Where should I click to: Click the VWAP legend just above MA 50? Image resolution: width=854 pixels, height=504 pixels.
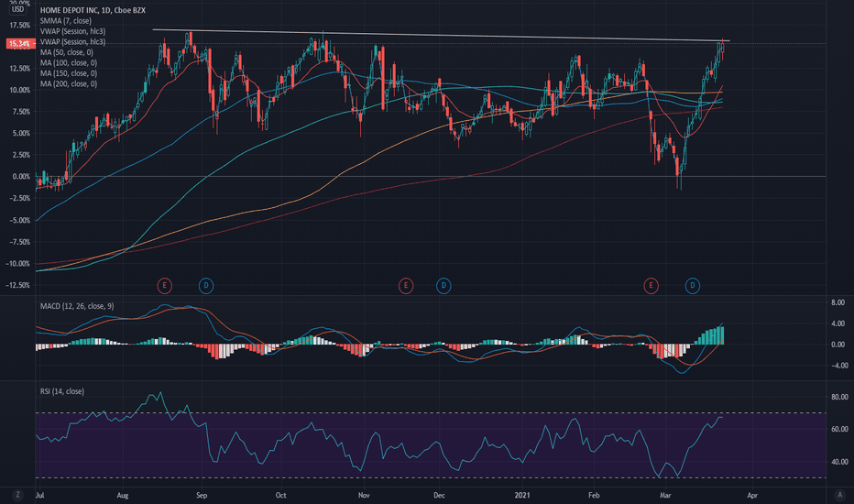pyautogui.click(x=73, y=41)
